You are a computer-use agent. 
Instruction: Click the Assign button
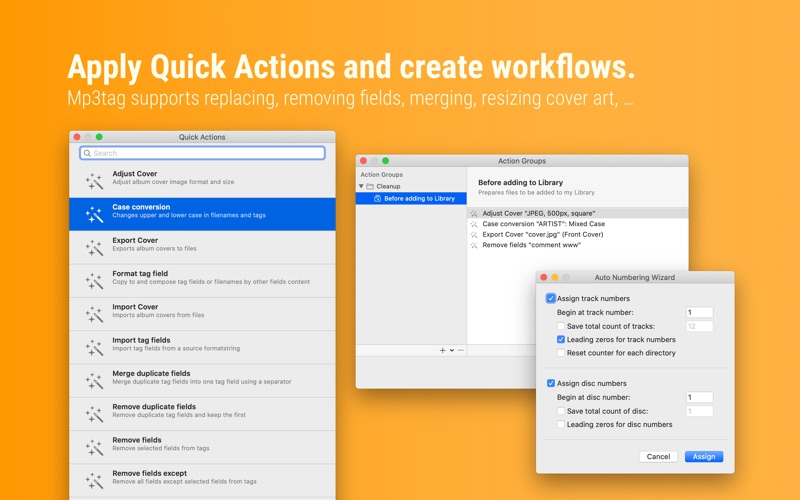coord(704,457)
